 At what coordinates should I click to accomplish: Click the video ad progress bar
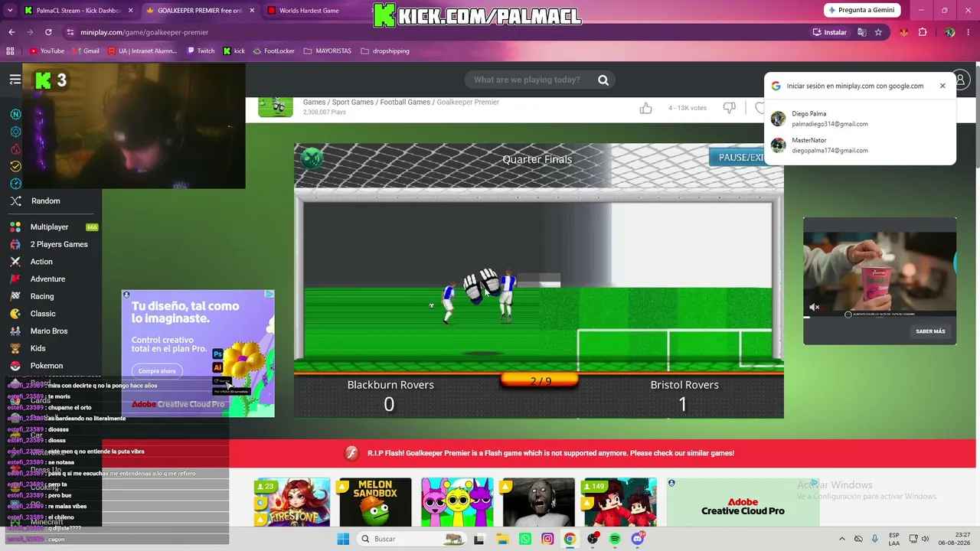tap(880, 316)
